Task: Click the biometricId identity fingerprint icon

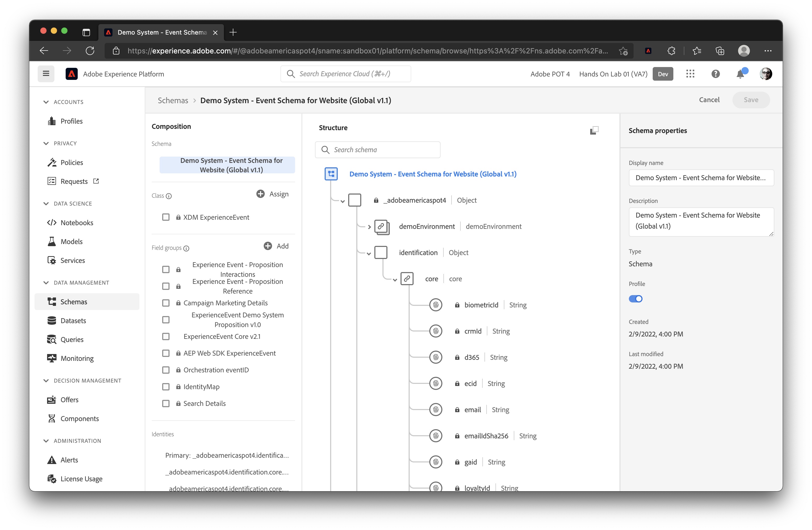Action: tap(436, 305)
